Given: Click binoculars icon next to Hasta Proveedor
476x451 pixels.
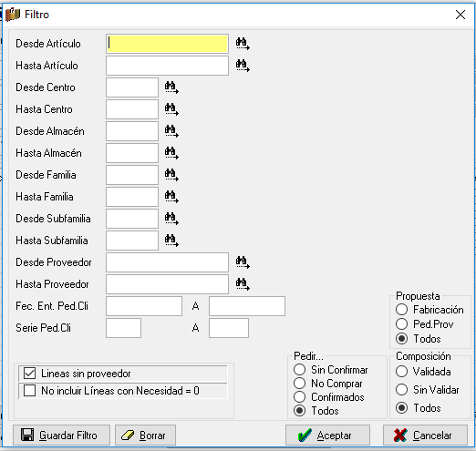Looking at the screenshot, I should pos(243,284).
